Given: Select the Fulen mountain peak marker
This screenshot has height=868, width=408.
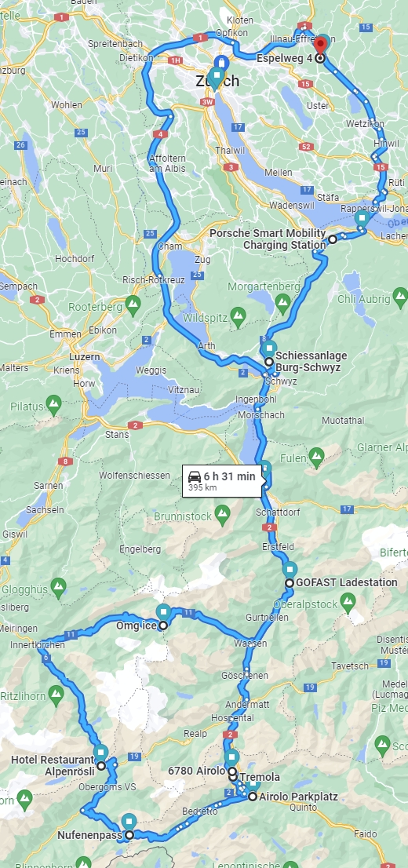Looking at the screenshot, I should 317,458.
